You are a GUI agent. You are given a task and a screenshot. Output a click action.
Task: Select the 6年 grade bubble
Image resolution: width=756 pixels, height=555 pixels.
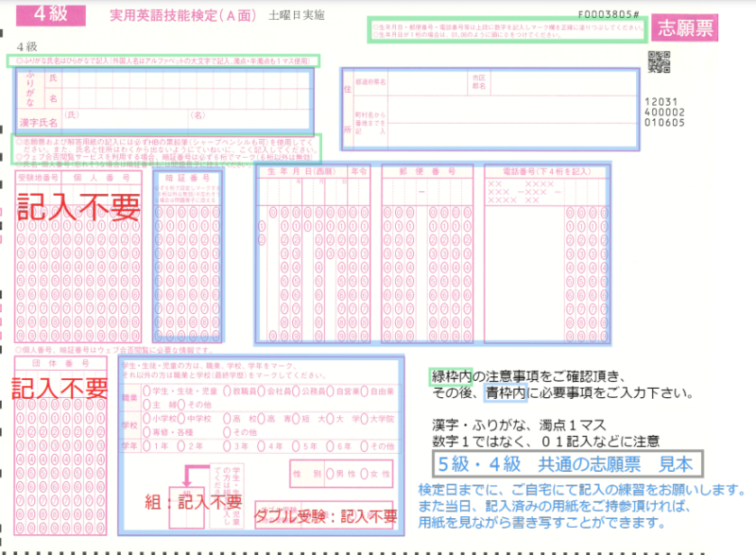pos(332,445)
